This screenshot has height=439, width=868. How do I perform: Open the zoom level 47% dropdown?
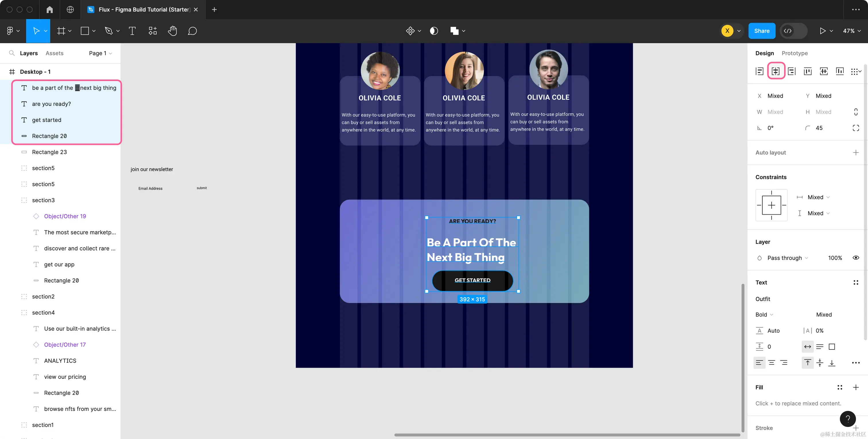[851, 31]
